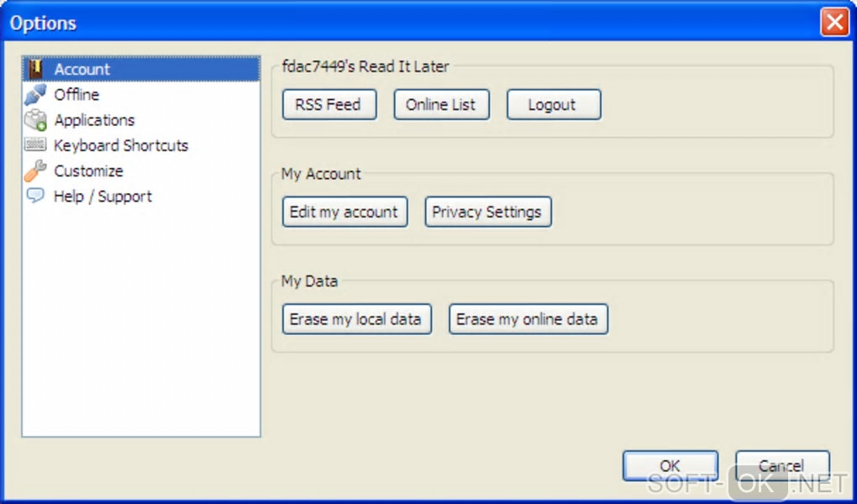
Task: Click the Keyboard Shortcuts keyboard icon
Action: click(35, 144)
